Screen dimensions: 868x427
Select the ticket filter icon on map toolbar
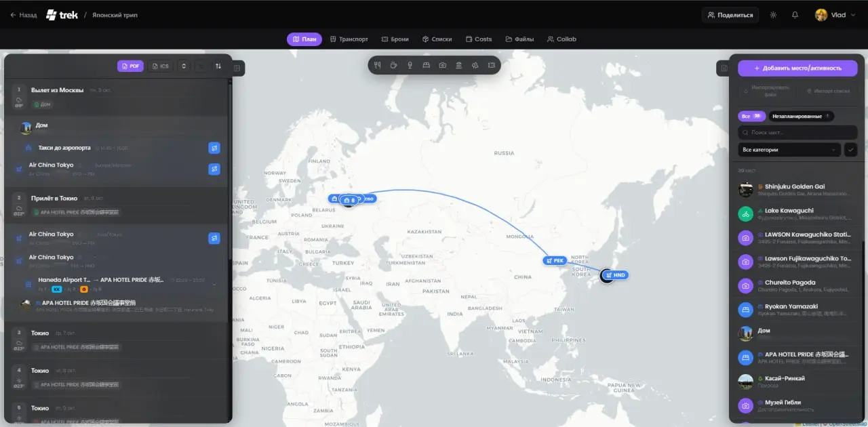point(492,65)
